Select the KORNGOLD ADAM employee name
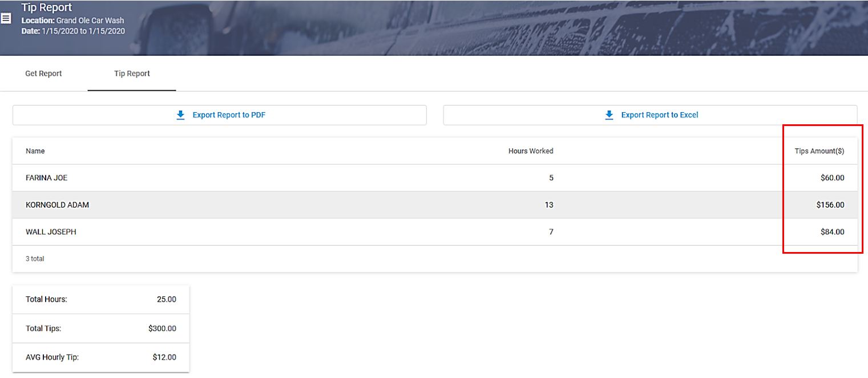The image size is (868, 378). click(57, 205)
